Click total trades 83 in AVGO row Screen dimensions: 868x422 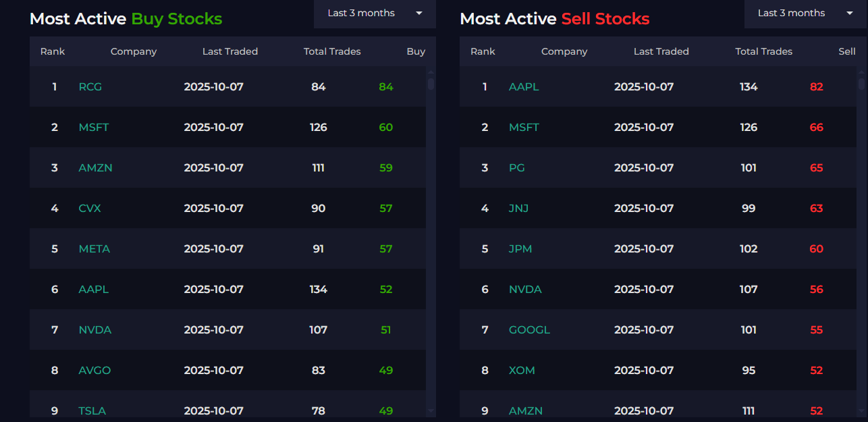319,370
